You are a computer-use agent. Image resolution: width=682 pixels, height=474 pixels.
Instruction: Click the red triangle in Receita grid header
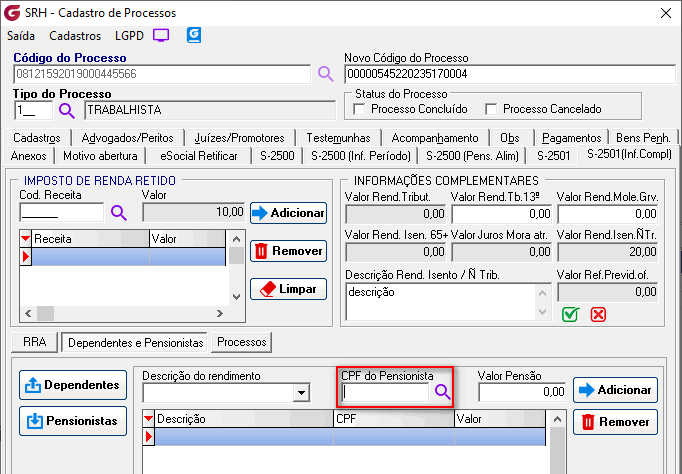point(26,239)
